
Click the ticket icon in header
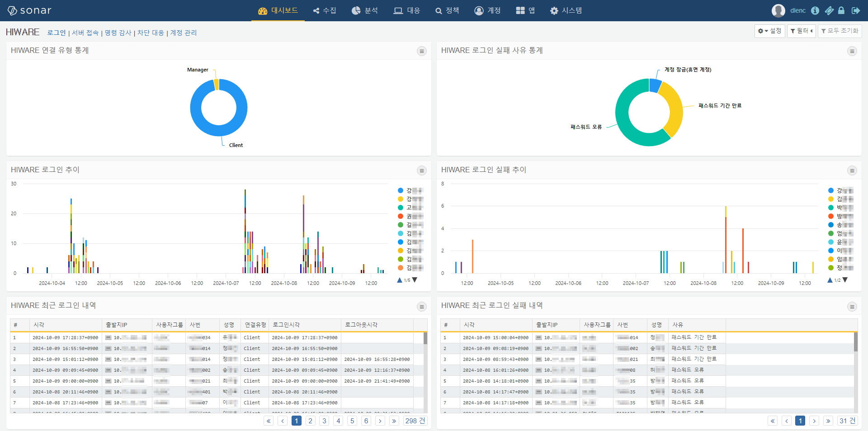coord(829,10)
